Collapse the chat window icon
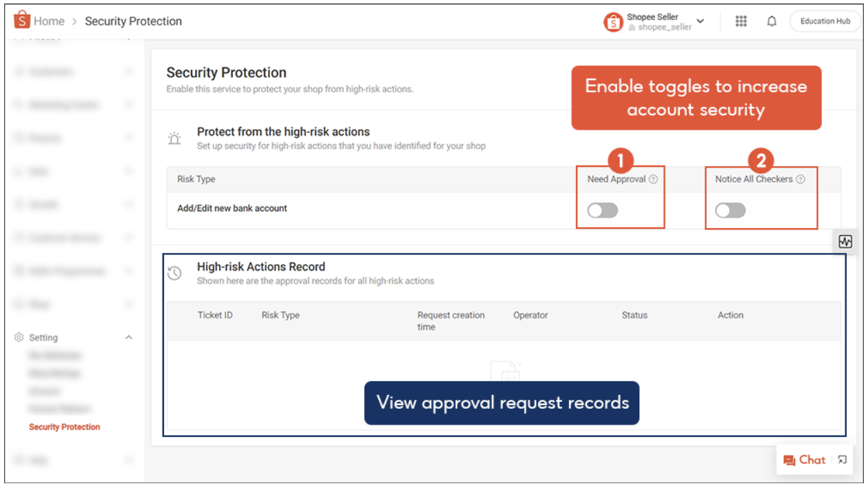 pos(843,460)
